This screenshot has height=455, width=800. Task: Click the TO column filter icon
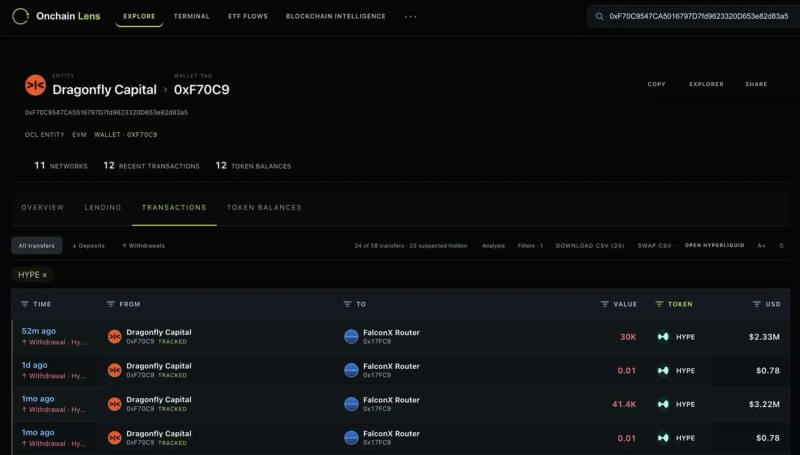tap(347, 304)
